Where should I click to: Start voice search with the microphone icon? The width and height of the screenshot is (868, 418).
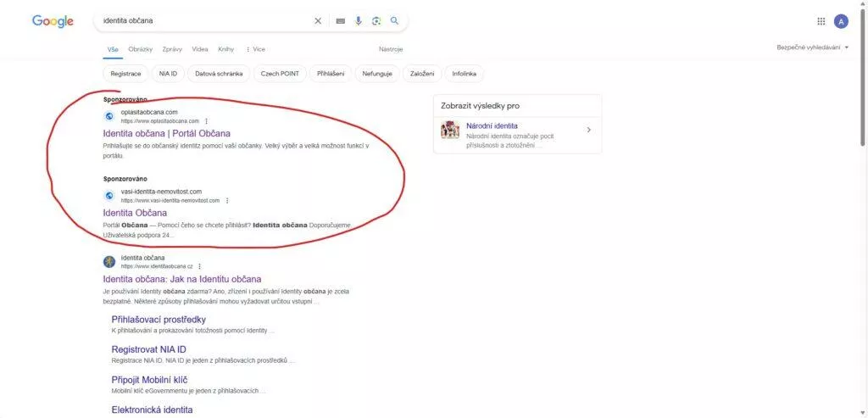(x=359, y=21)
